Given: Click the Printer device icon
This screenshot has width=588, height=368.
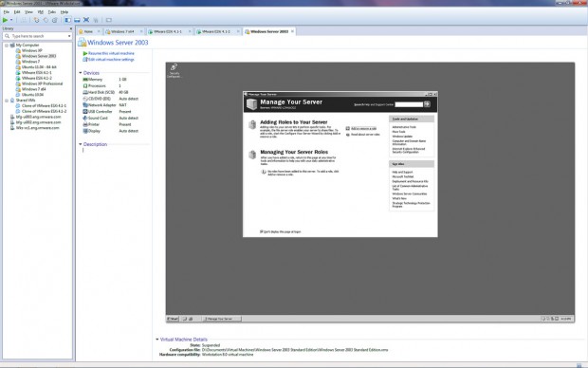Looking at the screenshot, I should pos(85,124).
